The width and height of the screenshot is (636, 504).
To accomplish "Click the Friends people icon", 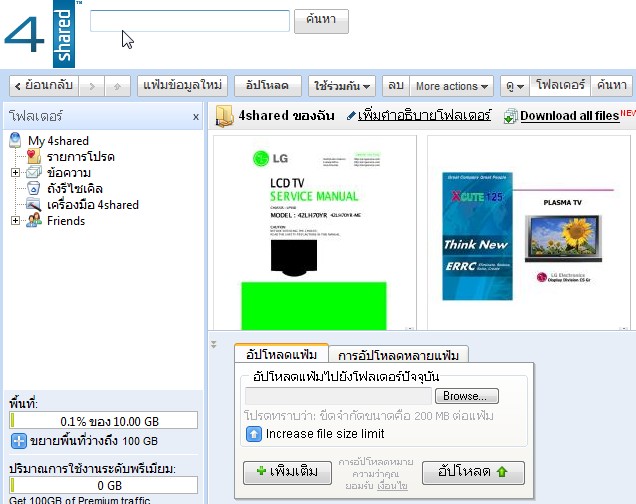I will point(34,220).
